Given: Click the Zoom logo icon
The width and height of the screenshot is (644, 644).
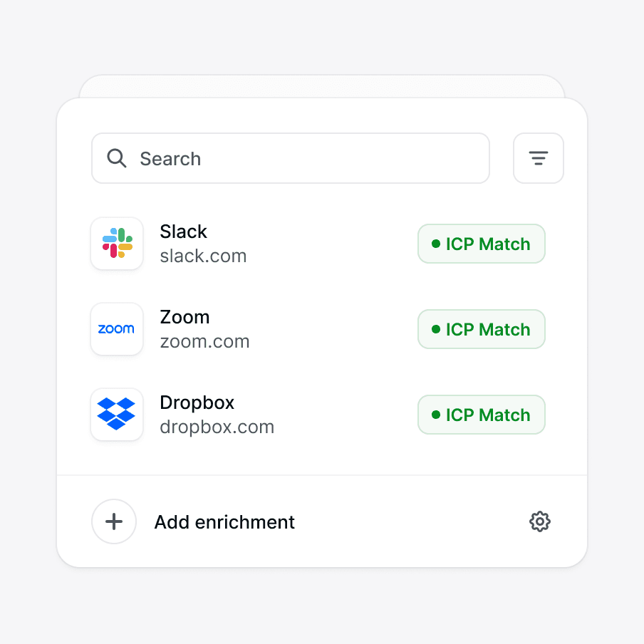Looking at the screenshot, I should click(x=117, y=329).
